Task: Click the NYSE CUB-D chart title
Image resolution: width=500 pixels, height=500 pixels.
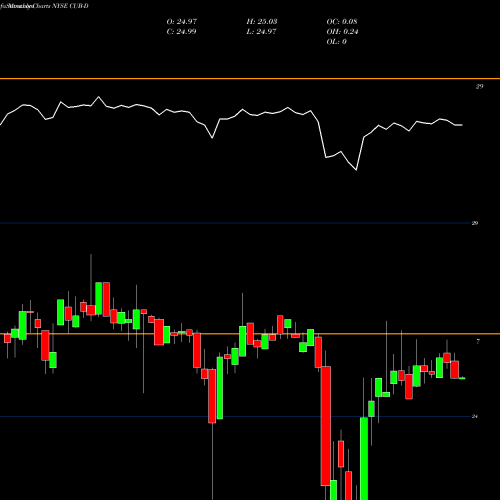Action: tap(70, 6)
